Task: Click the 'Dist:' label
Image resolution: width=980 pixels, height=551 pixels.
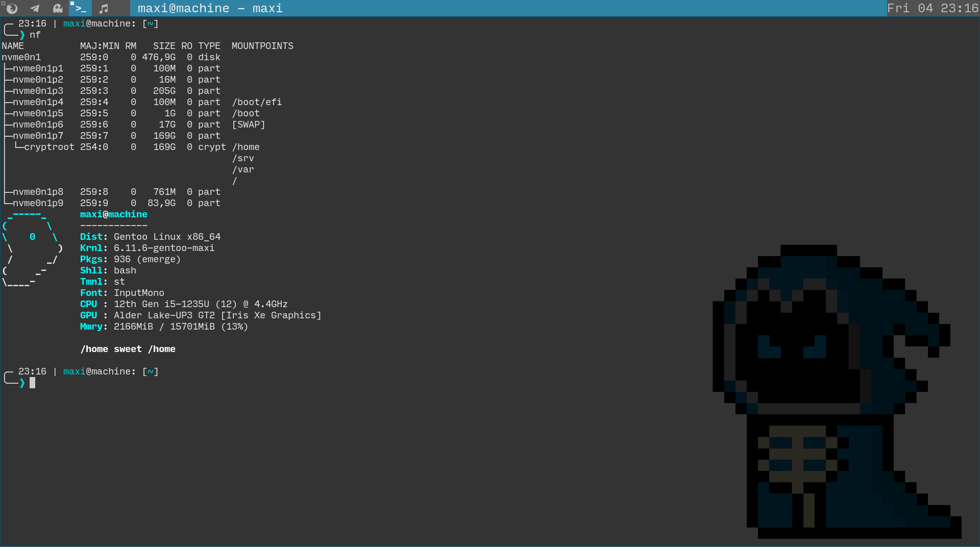Action: coord(94,237)
